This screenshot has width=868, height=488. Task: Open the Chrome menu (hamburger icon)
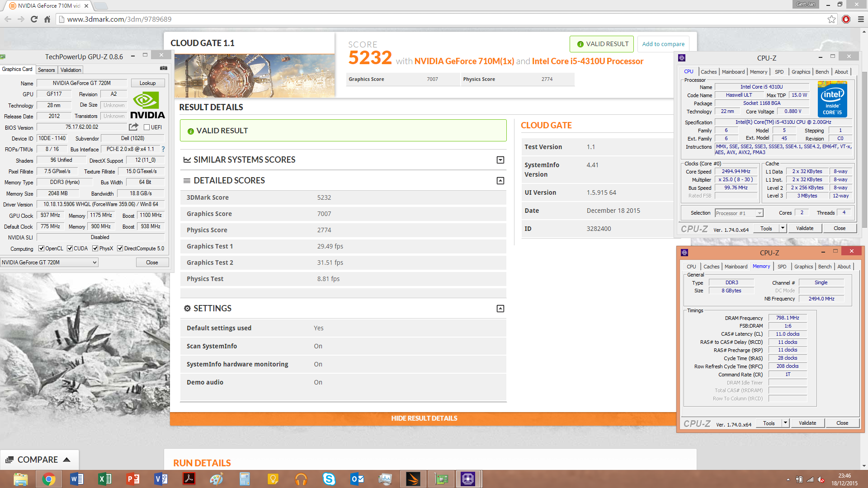[x=861, y=19]
